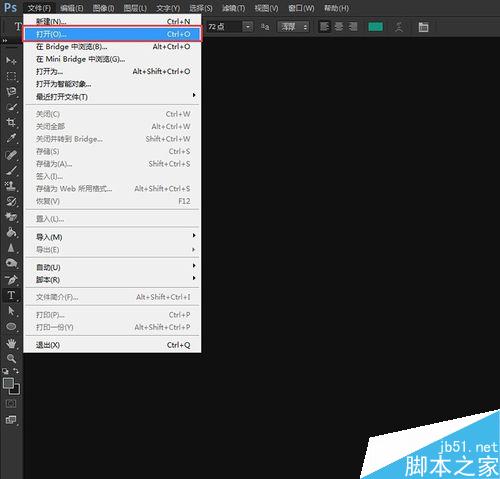This screenshot has height=479, width=500.
Task: Select the Eyedropper tool
Action: click(x=11, y=138)
